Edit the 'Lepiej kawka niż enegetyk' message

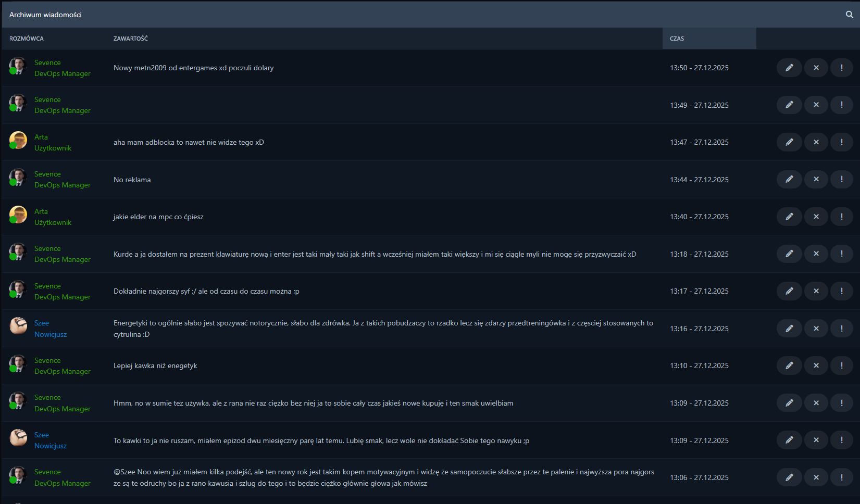click(x=789, y=366)
